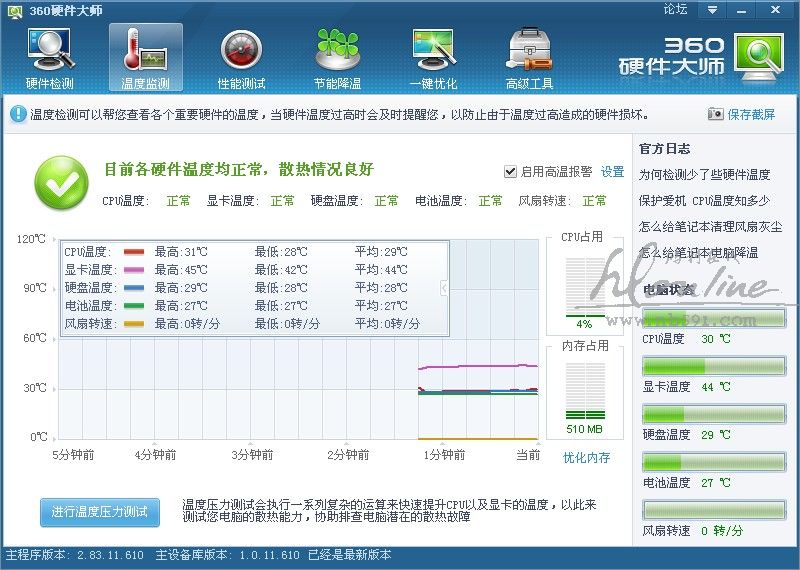This screenshot has width=800, height=570.
Task: Click the green checkmark status icon
Action: click(61, 183)
